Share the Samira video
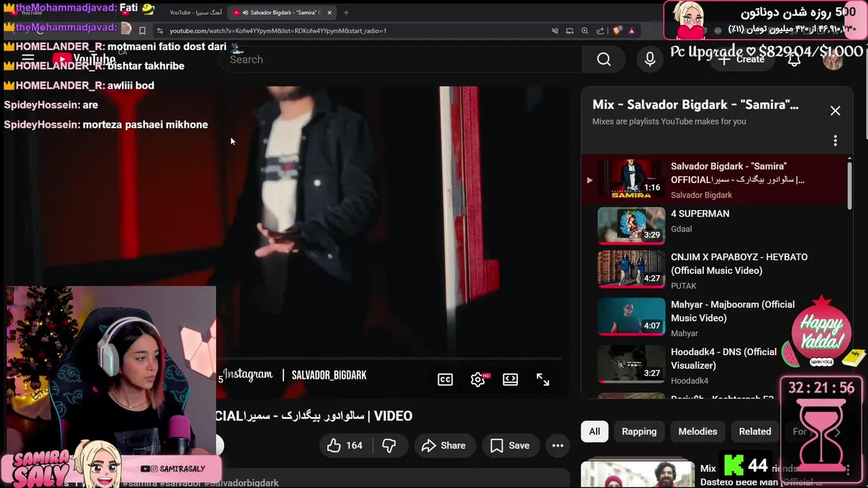868x488 pixels. (x=443, y=445)
